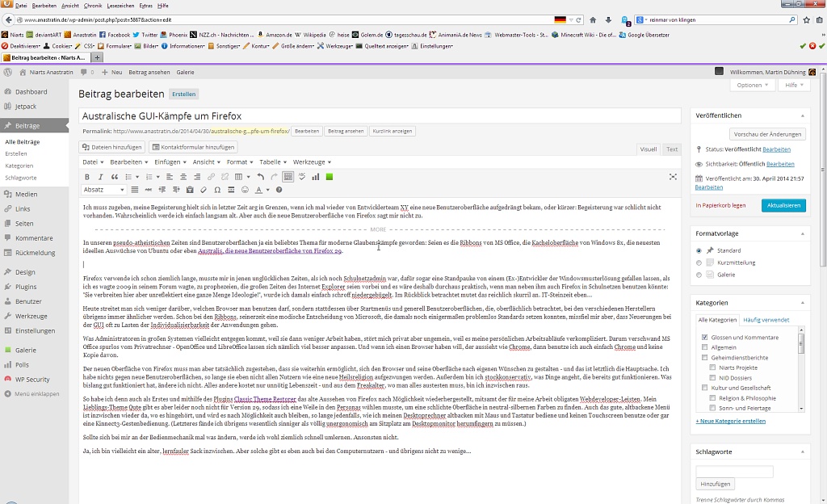
Task: Collapse the Schlagworte box
Action: tap(802, 451)
